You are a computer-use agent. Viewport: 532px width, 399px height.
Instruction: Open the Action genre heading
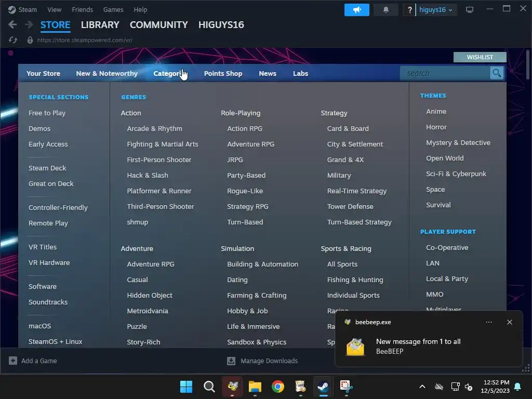pyautogui.click(x=130, y=113)
